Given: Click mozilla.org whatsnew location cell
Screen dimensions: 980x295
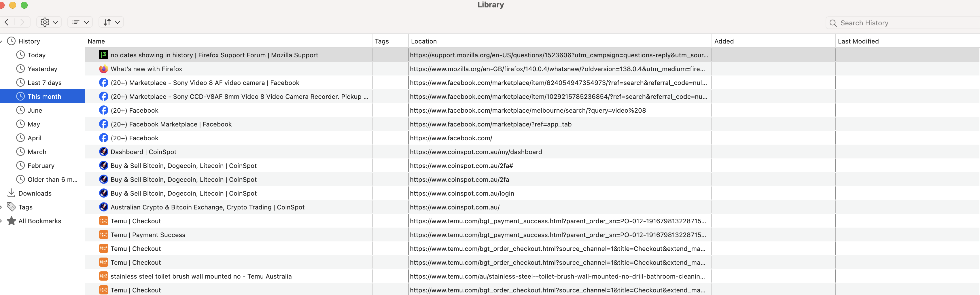Looking at the screenshot, I should 560,69.
